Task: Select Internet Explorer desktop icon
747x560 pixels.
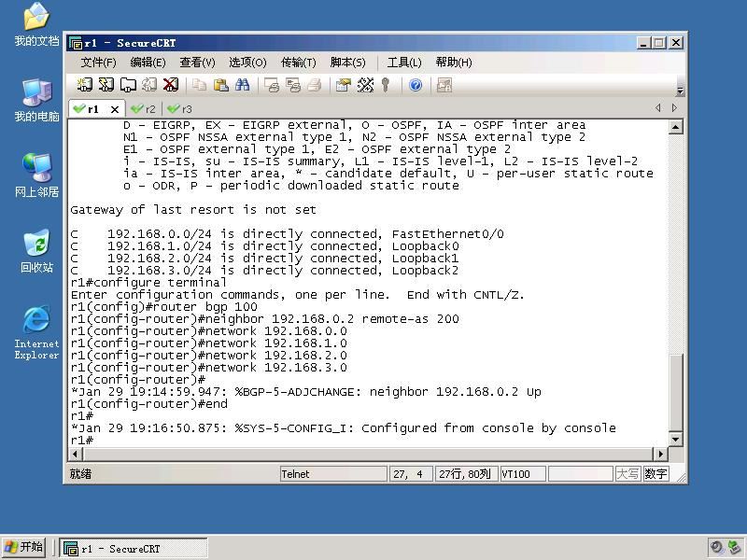Action: (x=36, y=332)
